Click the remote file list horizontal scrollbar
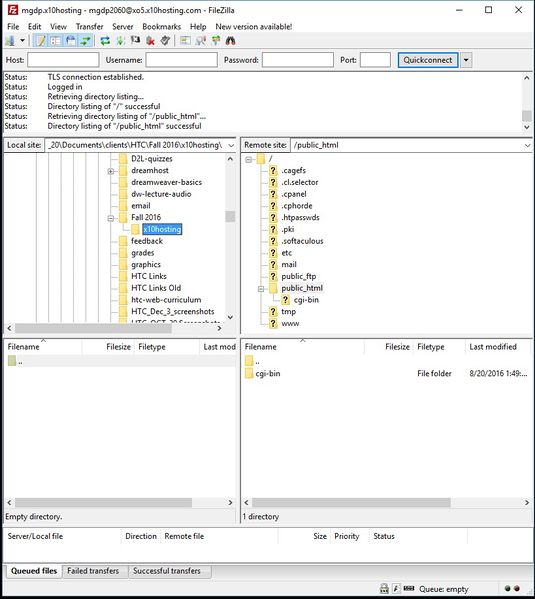 (351, 503)
